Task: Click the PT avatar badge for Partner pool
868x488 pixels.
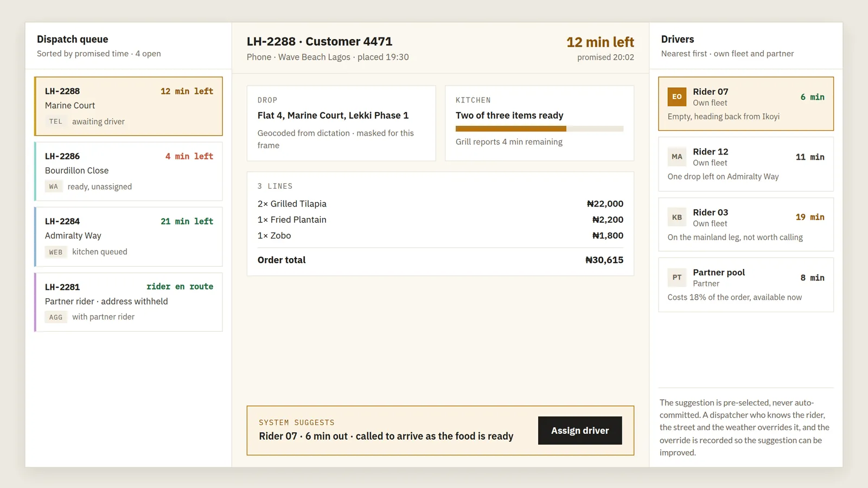Action: (x=677, y=278)
